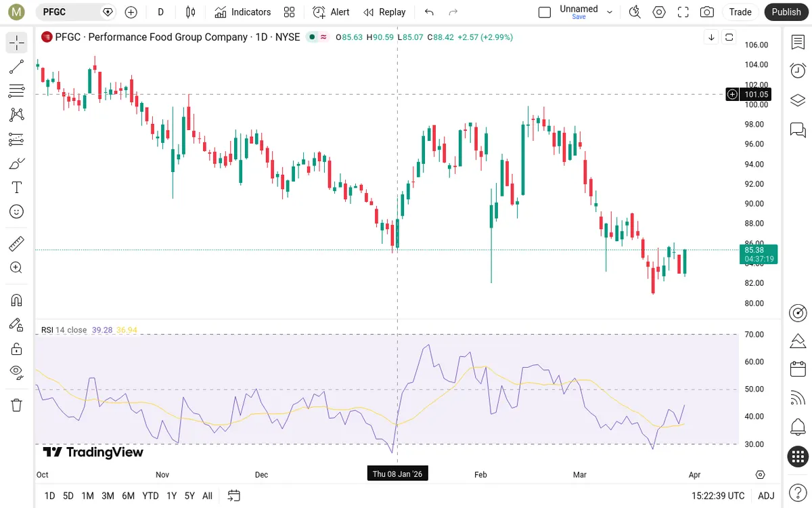
Task: Add symbol to compare with plus icon
Action: tap(131, 12)
